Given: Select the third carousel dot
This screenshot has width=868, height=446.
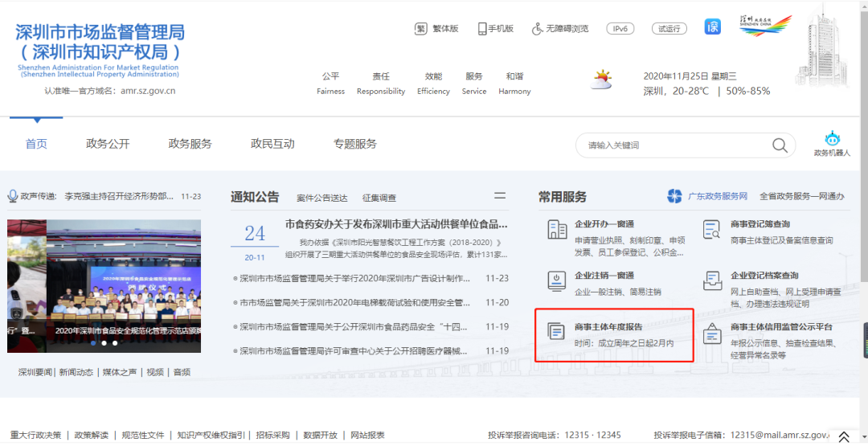Looking at the screenshot, I should pyautogui.click(x=115, y=343).
